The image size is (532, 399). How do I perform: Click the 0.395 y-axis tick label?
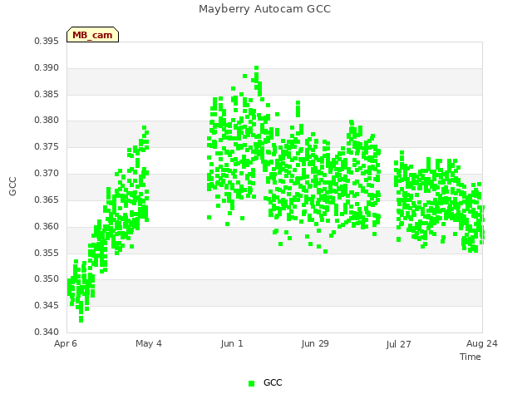point(47,41)
